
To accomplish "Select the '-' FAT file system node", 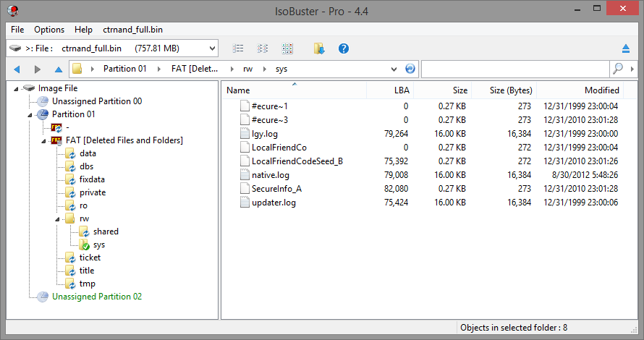I will [67, 127].
